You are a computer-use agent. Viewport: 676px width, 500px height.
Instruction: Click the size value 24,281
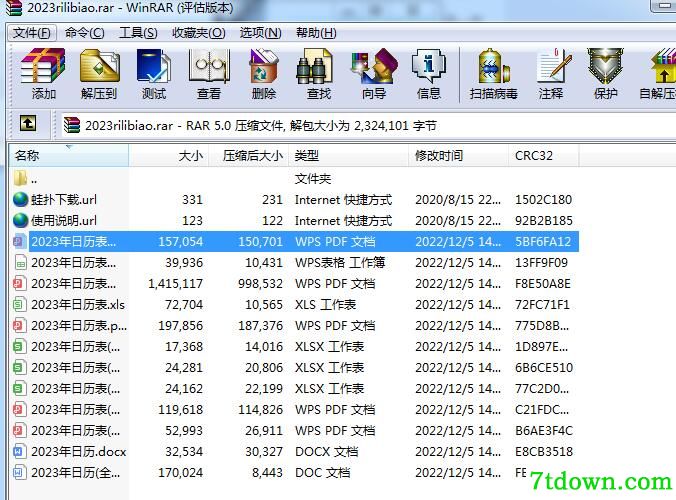[x=184, y=367]
